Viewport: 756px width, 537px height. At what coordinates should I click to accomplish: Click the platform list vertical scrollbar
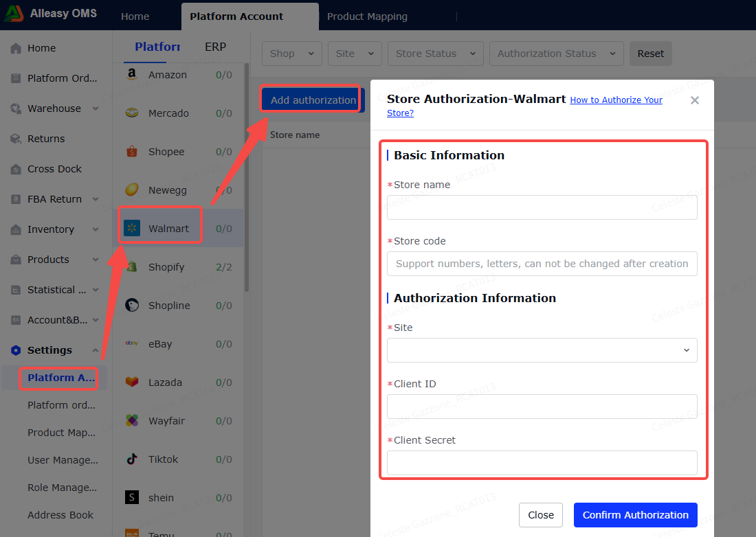coord(247,177)
